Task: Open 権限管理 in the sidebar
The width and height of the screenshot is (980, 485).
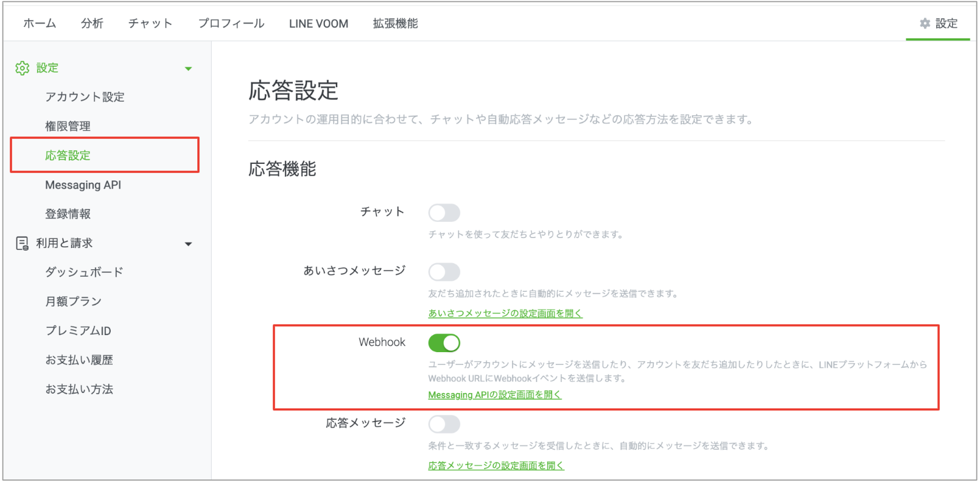Action: [x=68, y=126]
